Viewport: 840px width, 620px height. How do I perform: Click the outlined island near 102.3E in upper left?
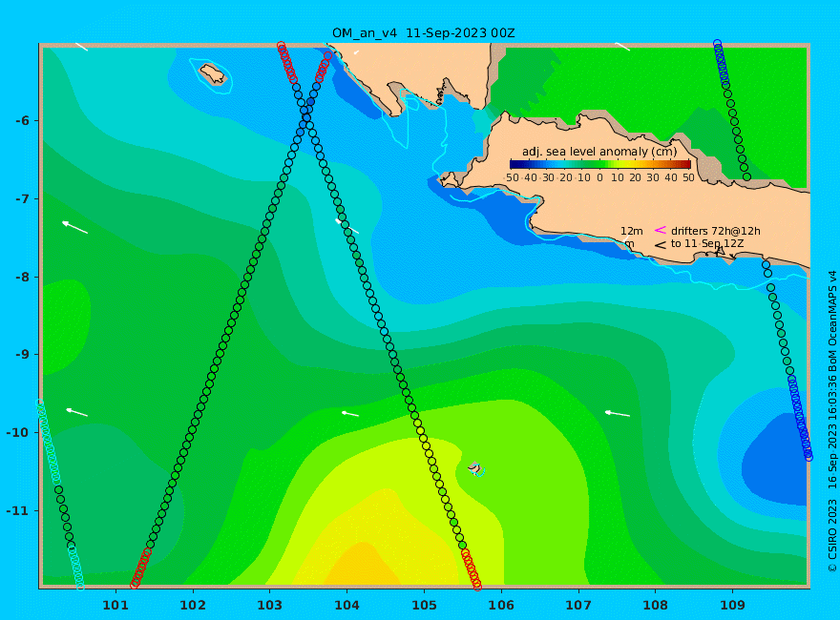pos(213,74)
